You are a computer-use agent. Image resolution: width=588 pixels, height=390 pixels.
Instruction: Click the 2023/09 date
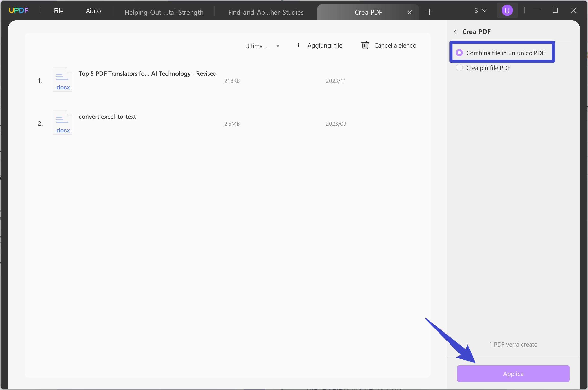(336, 124)
